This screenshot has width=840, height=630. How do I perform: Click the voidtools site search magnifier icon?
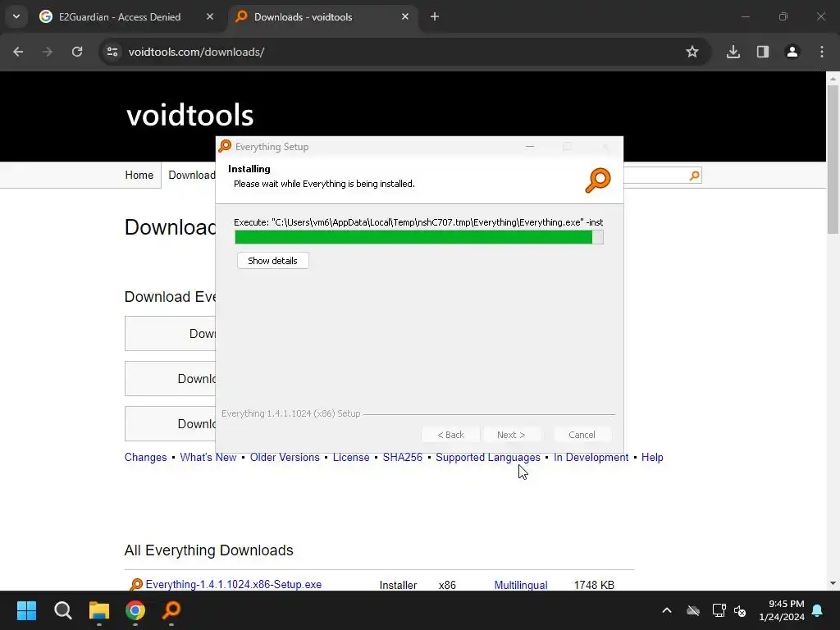(x=694, y=176)
